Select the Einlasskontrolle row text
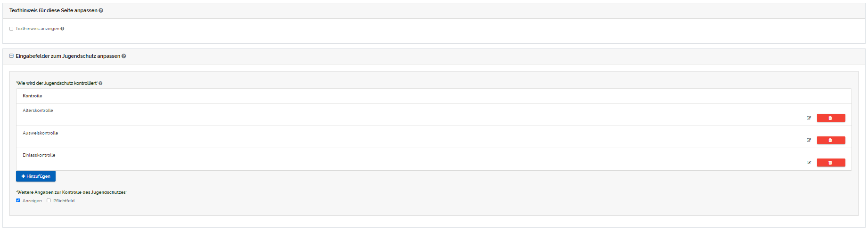The width and height of the screenshot is (868, 230). click(39, 155)
